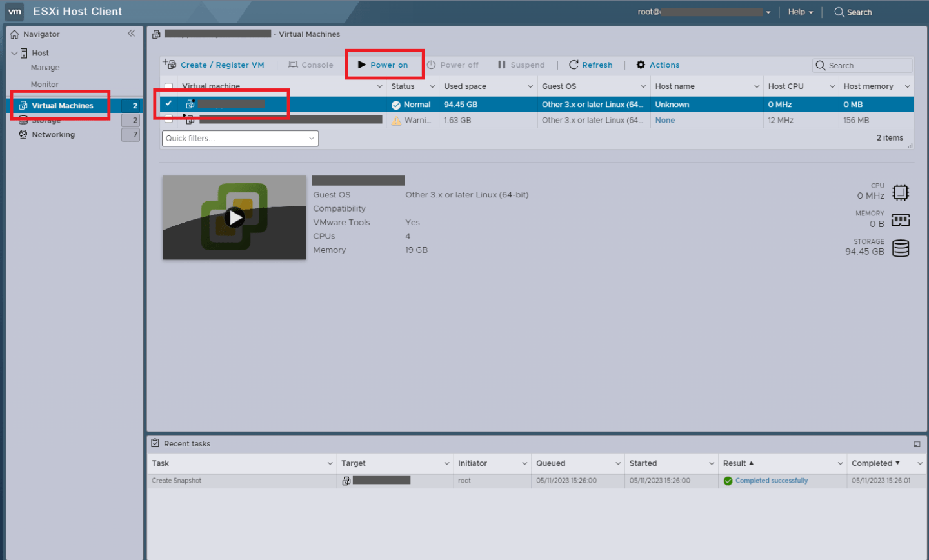Collapse the Navigator panel with the double chevron
This screenshot has width=929, height=560.
[131, 34]
